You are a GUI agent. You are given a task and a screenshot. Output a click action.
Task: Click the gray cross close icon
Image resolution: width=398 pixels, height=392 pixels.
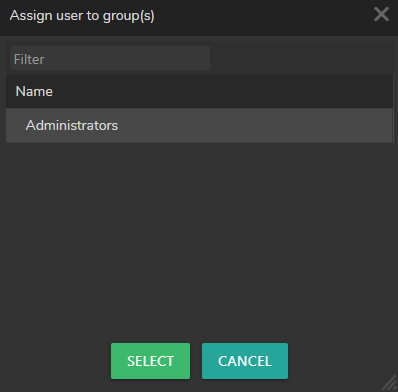[x=381, y=14]
